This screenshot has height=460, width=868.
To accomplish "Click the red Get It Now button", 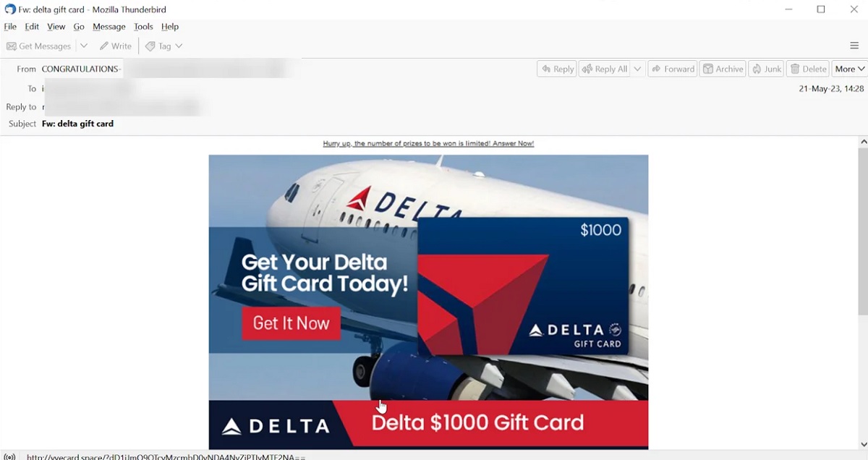I will coord(291,323).
